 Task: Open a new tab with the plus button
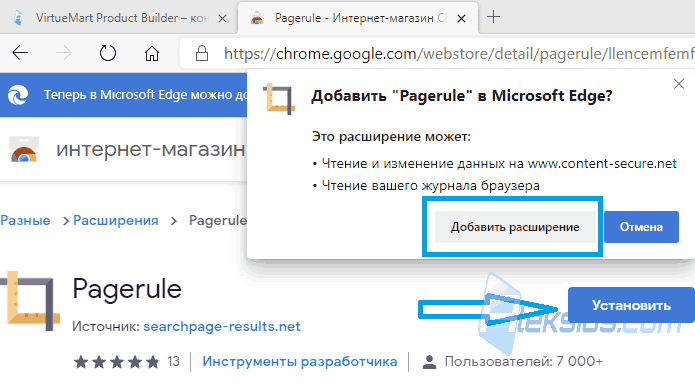[x=493, y=17]
